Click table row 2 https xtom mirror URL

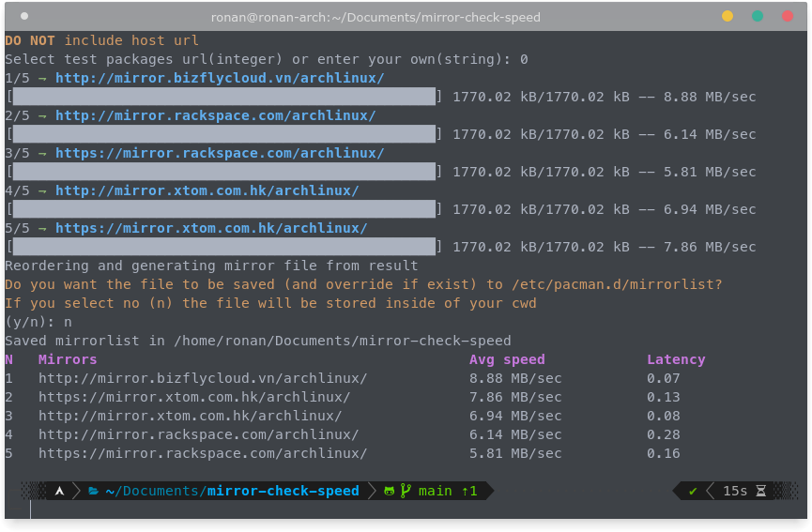[194, 397]
